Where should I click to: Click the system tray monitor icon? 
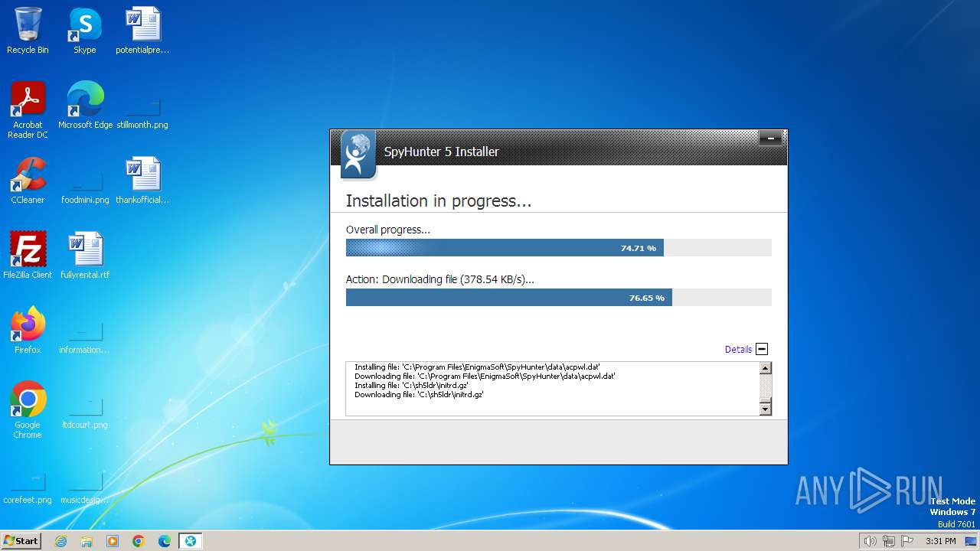point(971,541)
